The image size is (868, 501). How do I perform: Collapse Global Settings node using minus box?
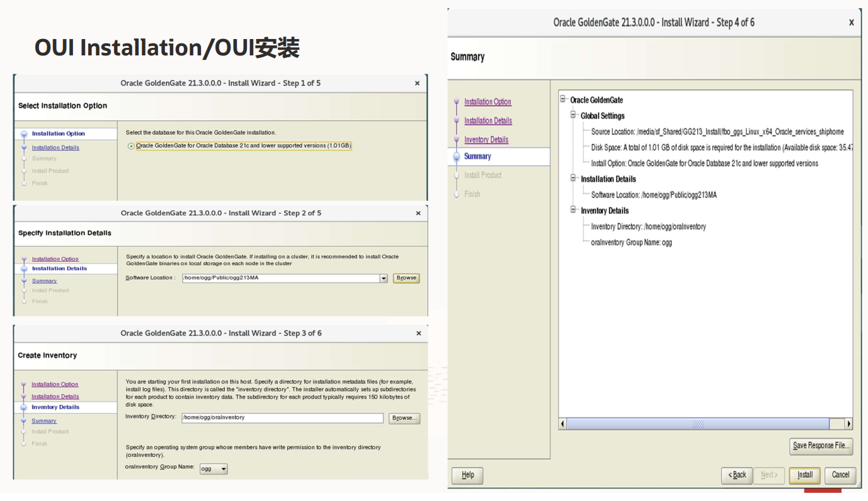click(573, 115)
